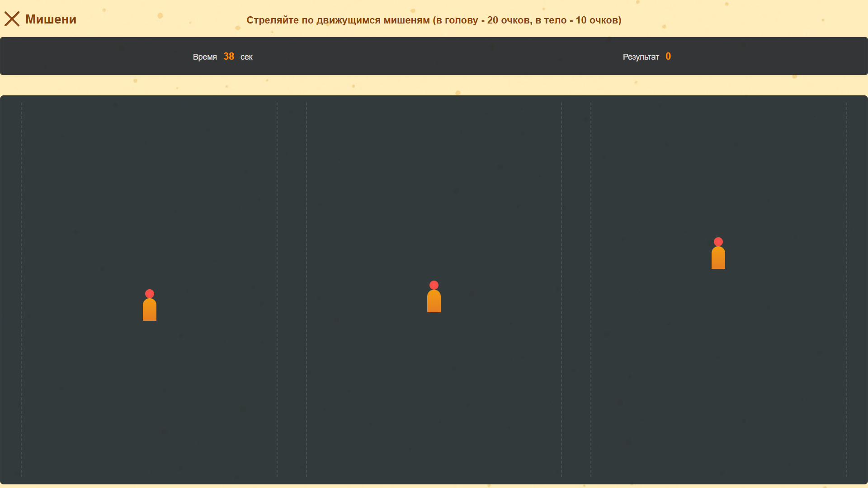Viewport: 868px width, 488px height.
Task: Shoot the body of the center target
Action: (434, 300)
